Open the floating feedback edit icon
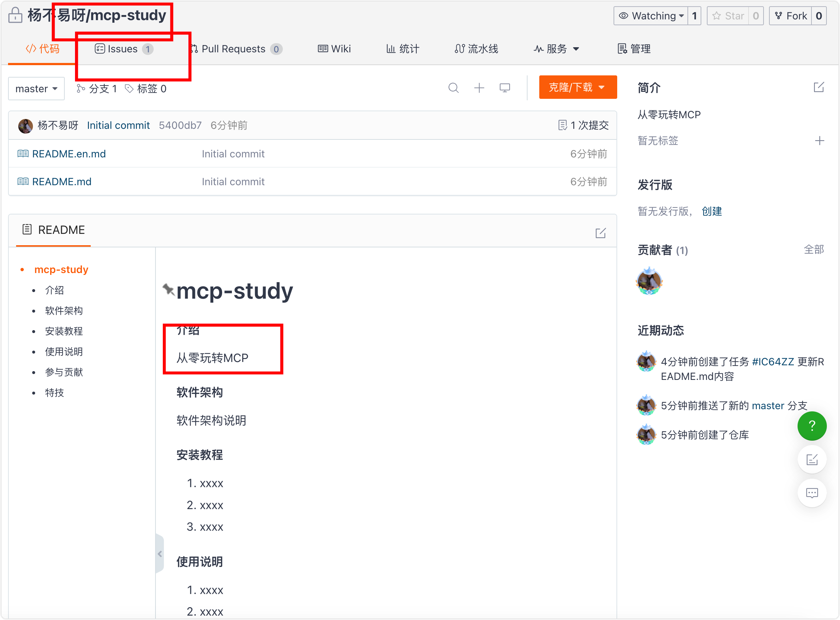Viewport: 840px width, 620px height. coord(811,459)
